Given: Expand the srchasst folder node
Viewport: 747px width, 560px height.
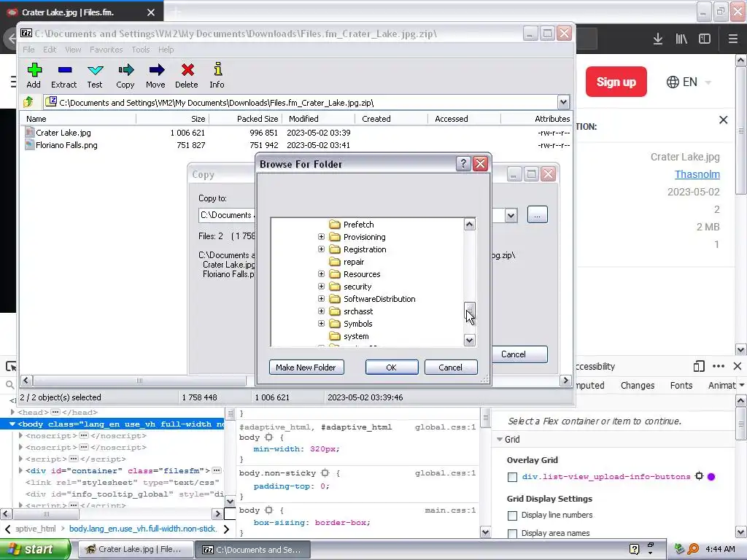Looking at the screenshot, I should pyautogui.click(x=321, y=311).
